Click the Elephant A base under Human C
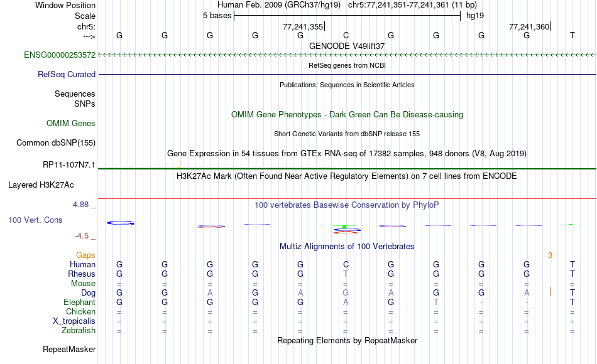Screen dimensions: 597x364 click(346, 302)
